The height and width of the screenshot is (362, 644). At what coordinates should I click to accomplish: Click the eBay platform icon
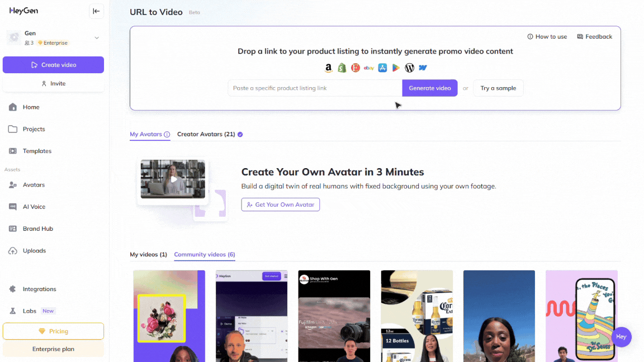point(369,68)
